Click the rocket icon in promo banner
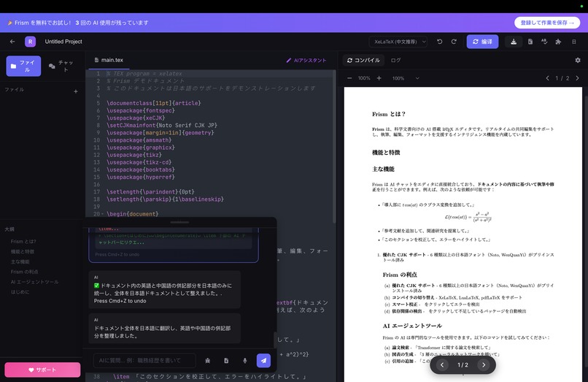The image size is (588, 382). click(9, 23)
